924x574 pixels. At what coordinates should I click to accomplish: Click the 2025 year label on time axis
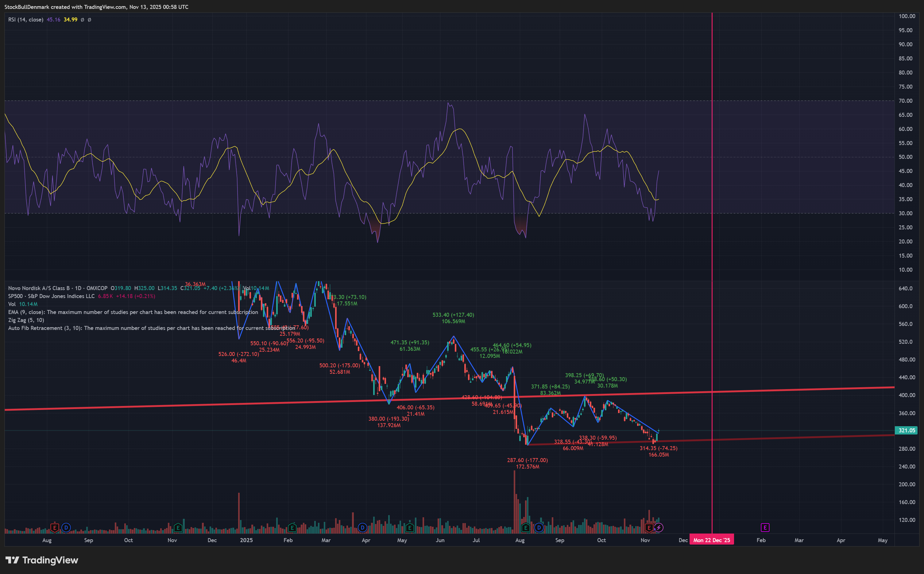(246, 540)
